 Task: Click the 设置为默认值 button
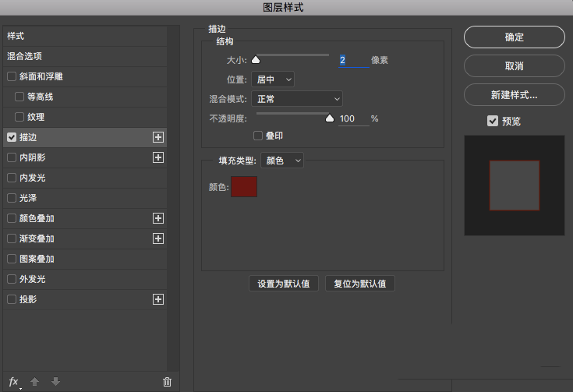coord(284,284)
